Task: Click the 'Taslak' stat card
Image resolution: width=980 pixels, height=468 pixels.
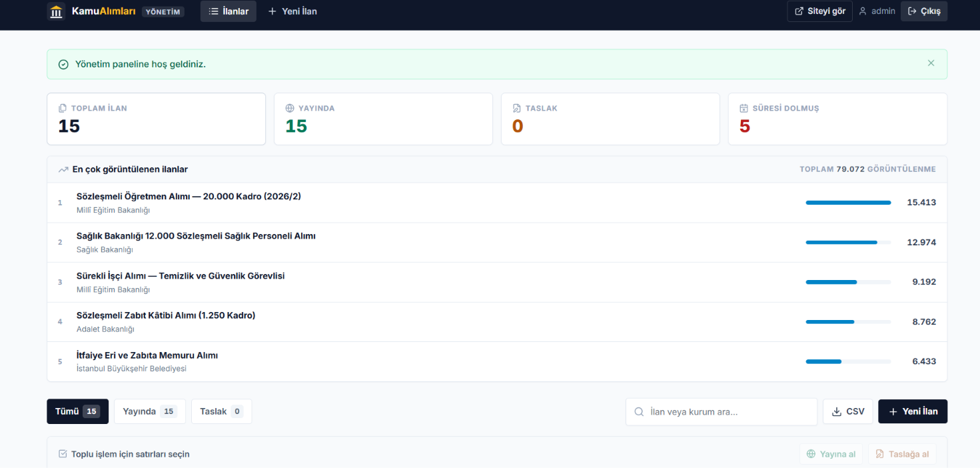Action: 610,119
